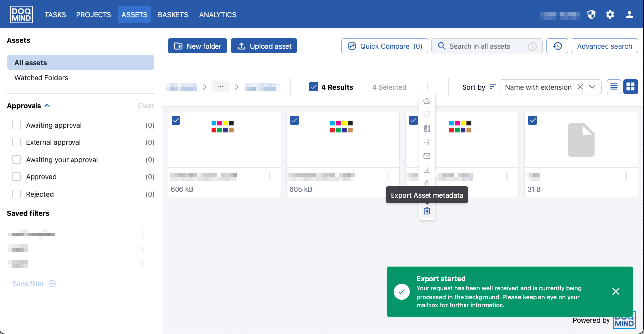
Task: Click the Quick Compare (0) button
Action: pyautogui.click(x=385, y=46)
